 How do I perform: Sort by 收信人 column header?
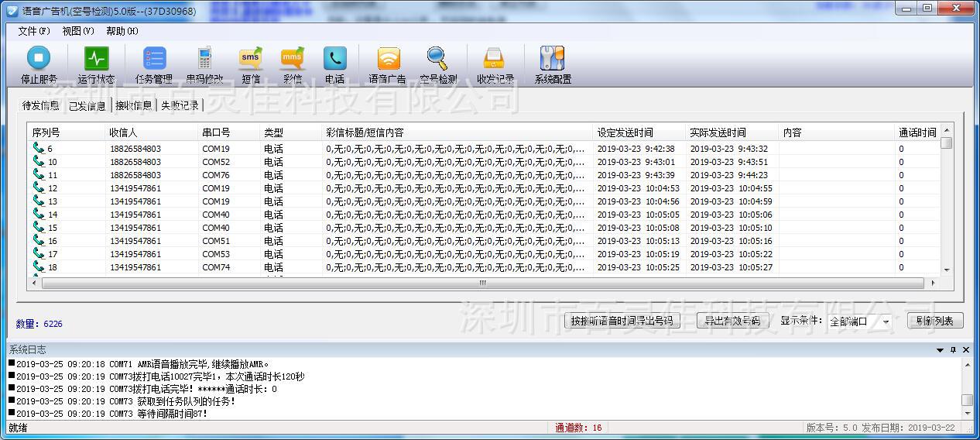pyautogui.click(x=152, y=132)
